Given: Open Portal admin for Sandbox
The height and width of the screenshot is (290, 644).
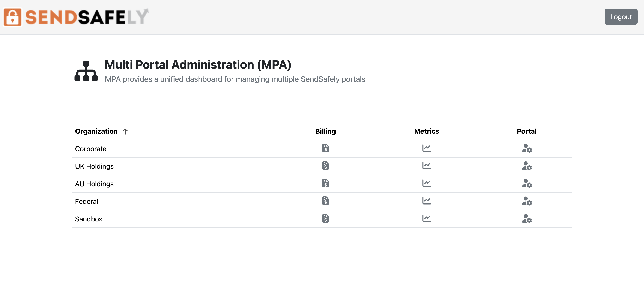Looking at the screenshot, I should click(527, 218).
